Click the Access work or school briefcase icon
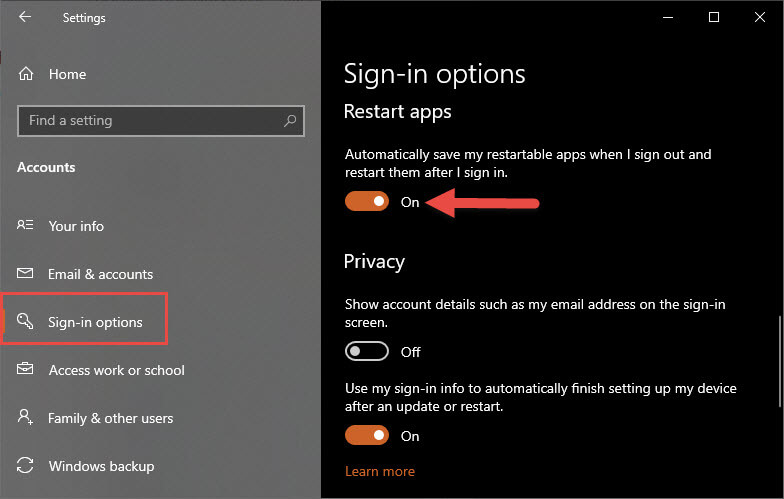784x499 pixels. tap(25, 369)
